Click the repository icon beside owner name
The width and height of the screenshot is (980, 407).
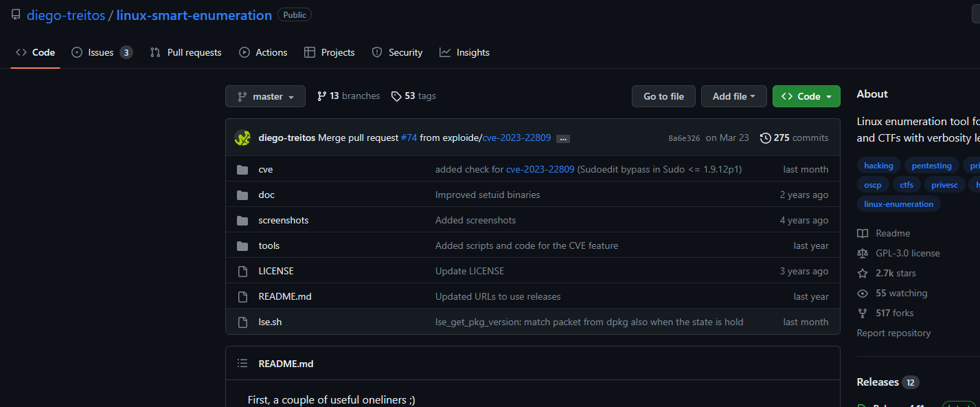(x=16, y=15)
